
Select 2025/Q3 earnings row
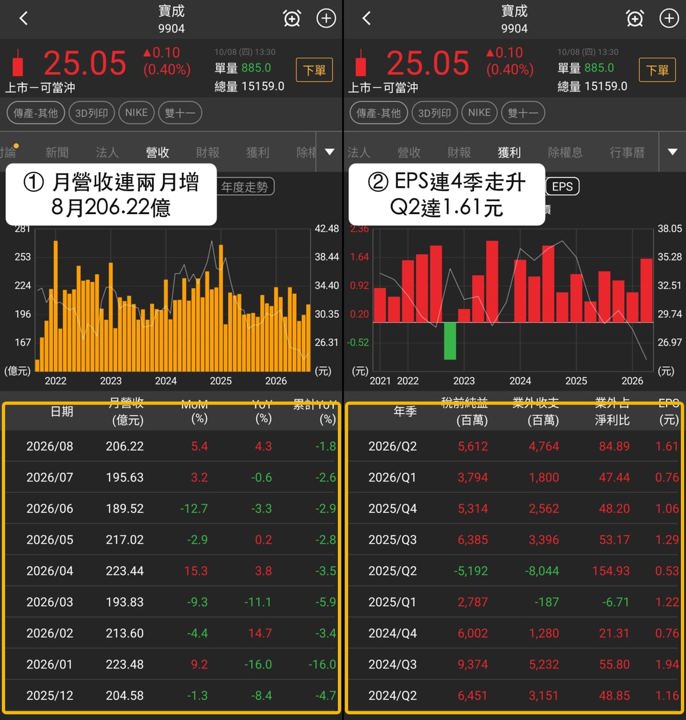514,540
